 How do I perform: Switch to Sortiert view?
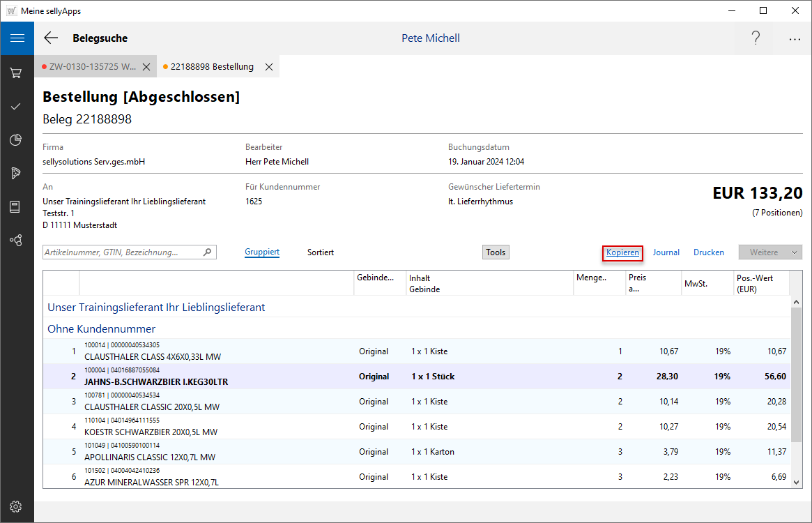tap(321, 252)
